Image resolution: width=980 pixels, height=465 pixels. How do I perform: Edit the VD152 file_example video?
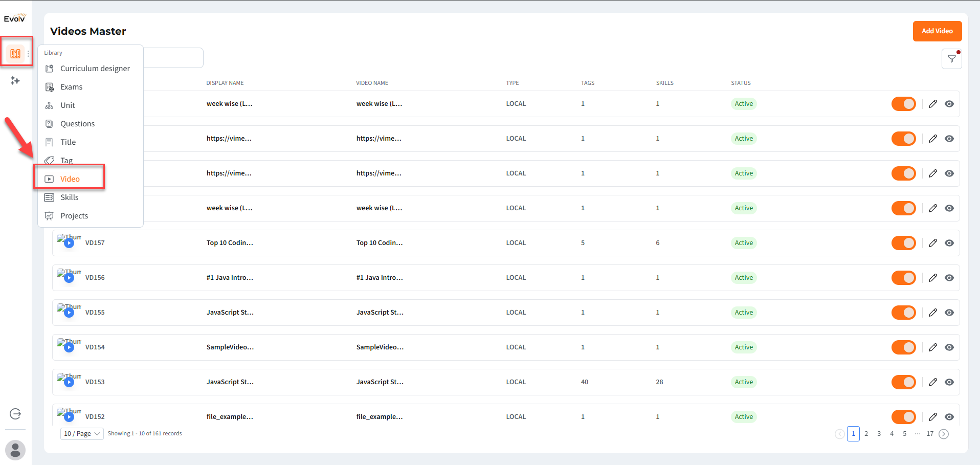pyautogui.click(x=933, y=417)
